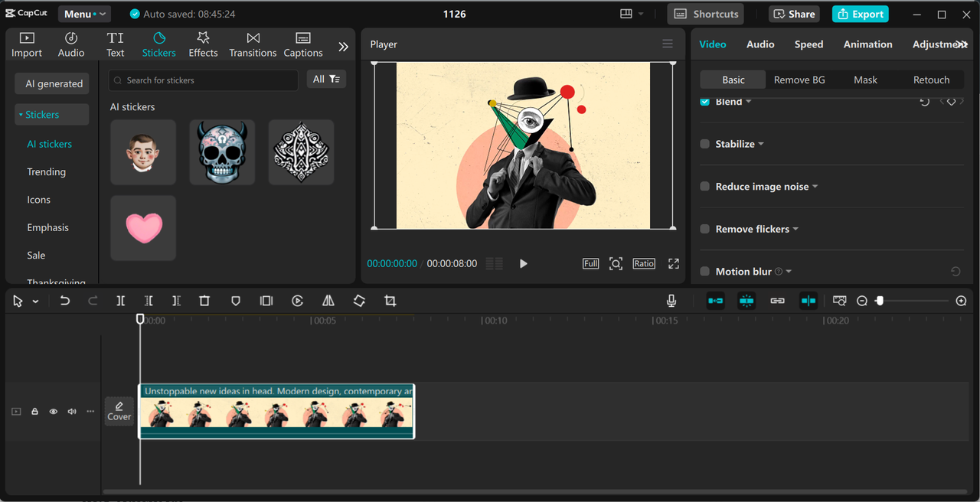Screen dimensions: 980x502
Task: Click the Link clips chain icon
Action: (x=778, y=301)
